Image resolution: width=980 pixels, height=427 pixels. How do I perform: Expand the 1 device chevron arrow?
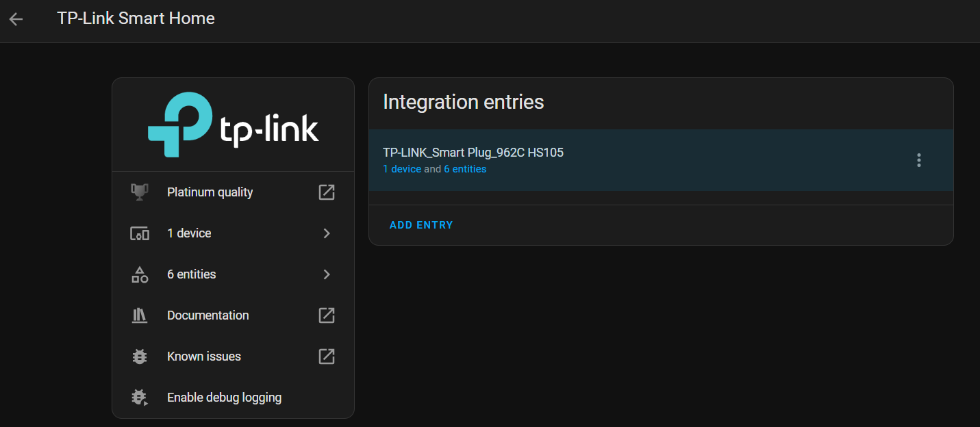(x=327, y=233)
